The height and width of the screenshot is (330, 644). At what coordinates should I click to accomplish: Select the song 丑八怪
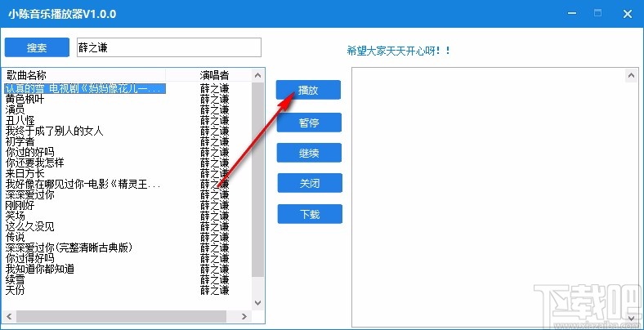pos(20,121)
